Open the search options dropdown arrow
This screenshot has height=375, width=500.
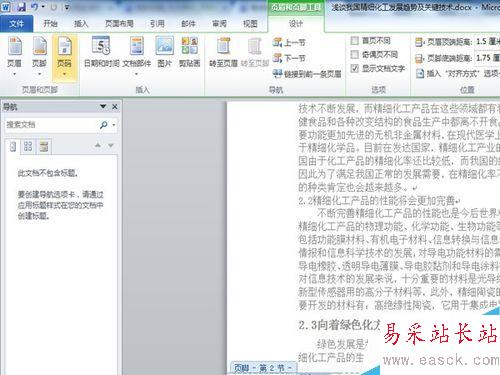click(114, 125)
